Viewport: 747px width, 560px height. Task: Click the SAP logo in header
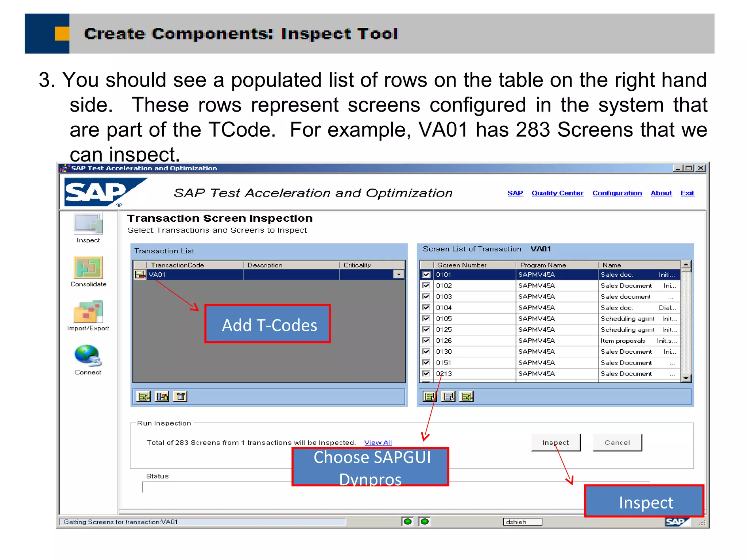(106, 192)
